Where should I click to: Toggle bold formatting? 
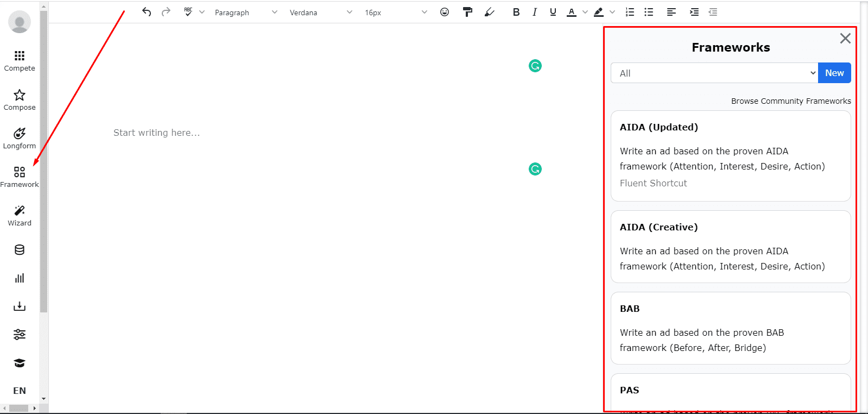(516, 12)
